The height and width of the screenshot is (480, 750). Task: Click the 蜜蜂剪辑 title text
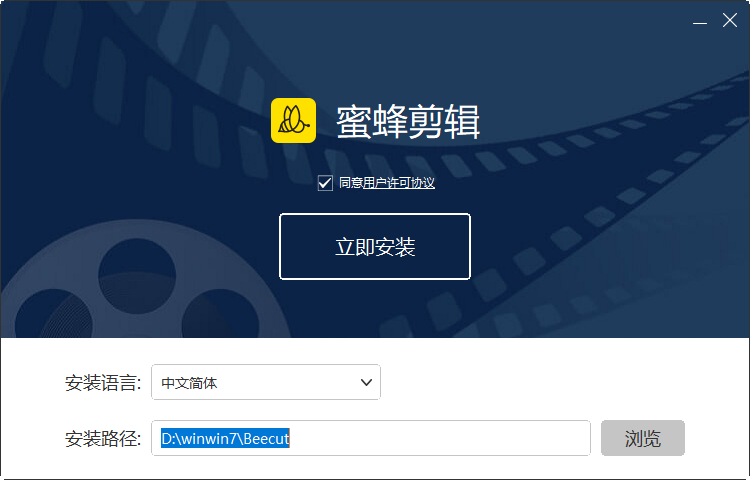point(408,122)
